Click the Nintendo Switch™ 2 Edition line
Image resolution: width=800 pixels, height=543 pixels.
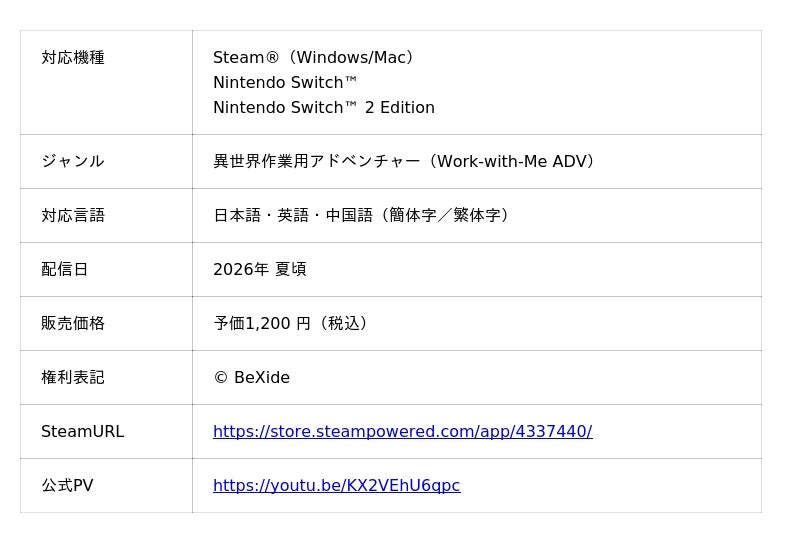(324, 108)
